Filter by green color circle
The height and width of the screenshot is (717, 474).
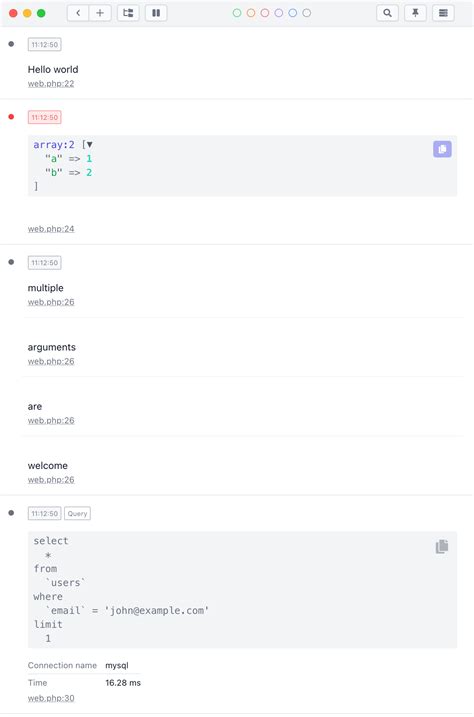(x=237, y=13)
